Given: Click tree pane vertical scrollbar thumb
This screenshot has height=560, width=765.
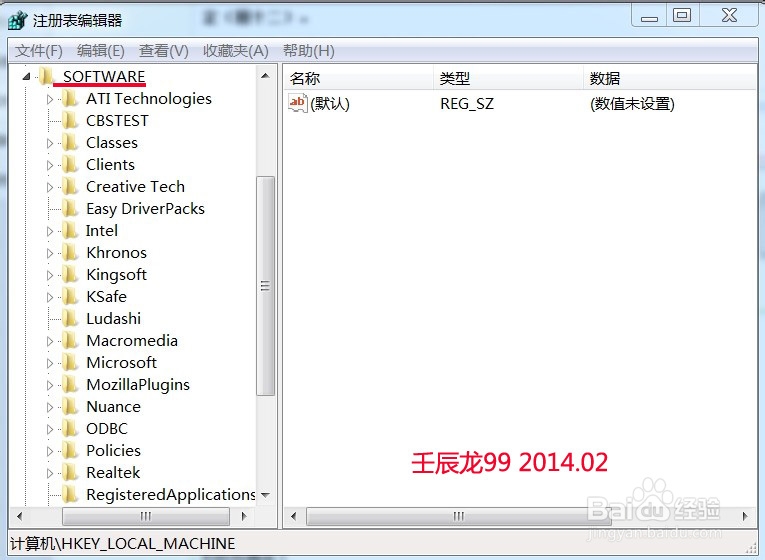Looking at the screenshot, I should [265, 286].
